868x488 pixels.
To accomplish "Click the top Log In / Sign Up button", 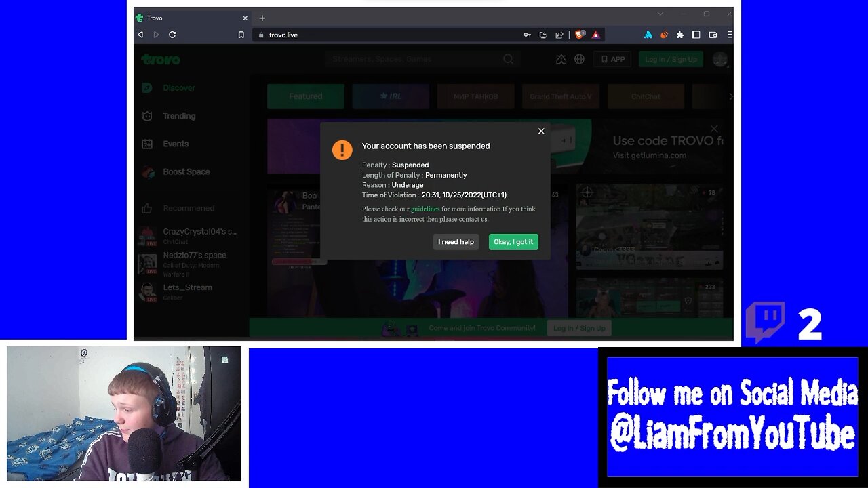I will 671,59.
